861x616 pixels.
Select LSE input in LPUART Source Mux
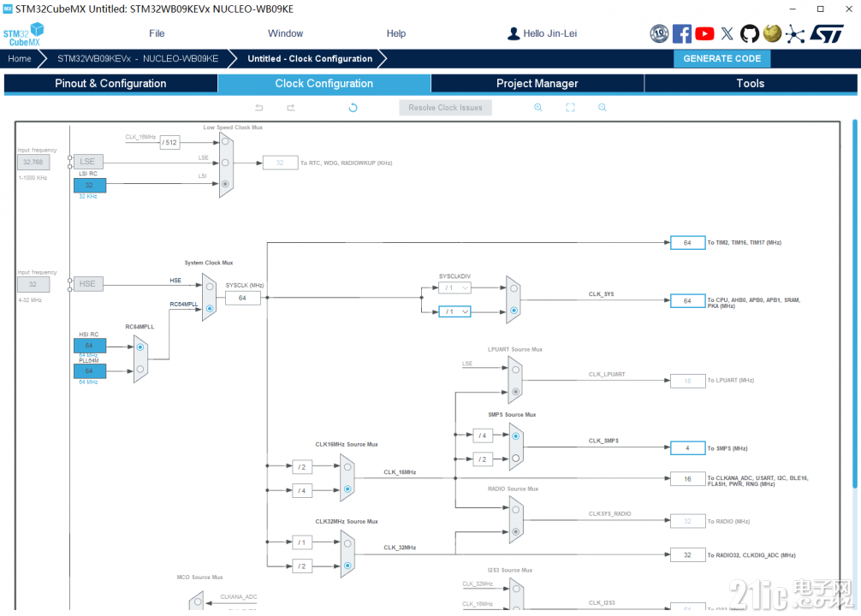pos(515,370)
